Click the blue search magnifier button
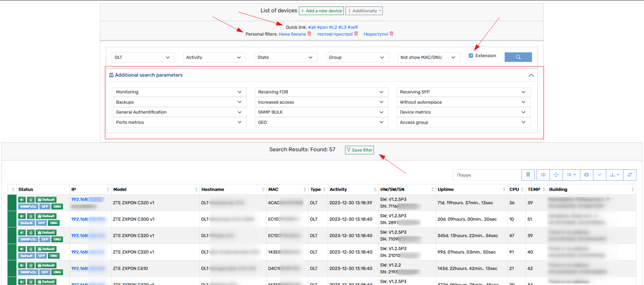 click(518, 57)
